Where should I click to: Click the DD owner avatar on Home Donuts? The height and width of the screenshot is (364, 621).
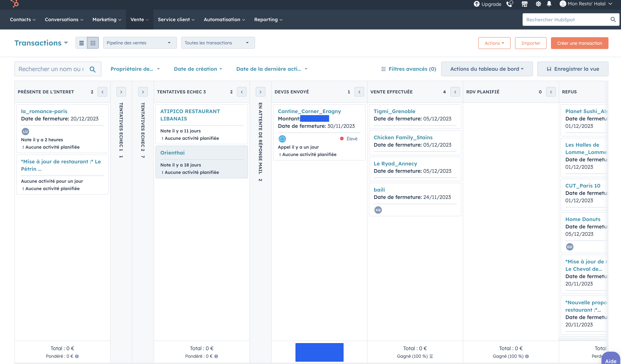click(570, 247)
